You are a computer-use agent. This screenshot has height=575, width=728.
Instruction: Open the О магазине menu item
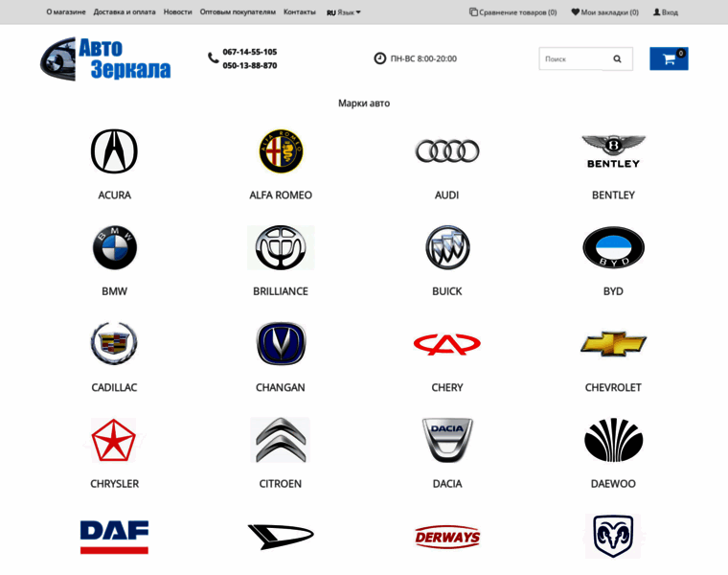pos(66,12)
